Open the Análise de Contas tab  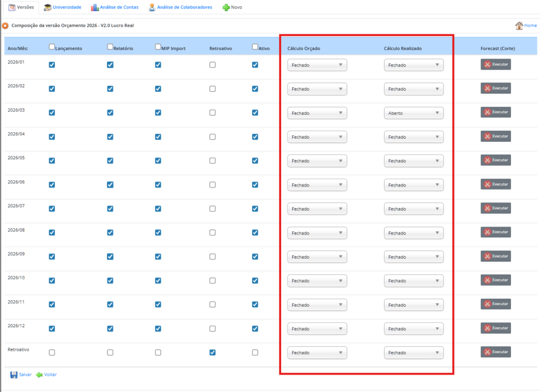coord(119,7)
